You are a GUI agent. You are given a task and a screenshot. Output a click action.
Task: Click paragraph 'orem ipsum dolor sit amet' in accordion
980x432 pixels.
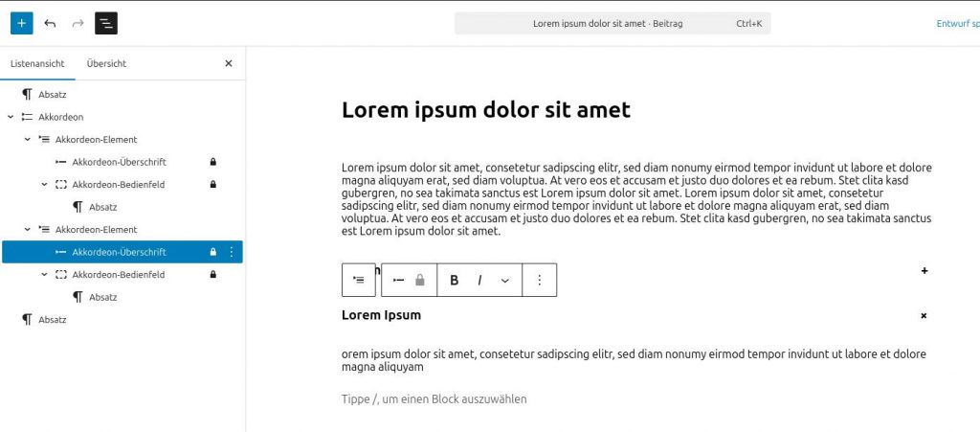pos(634,361)
